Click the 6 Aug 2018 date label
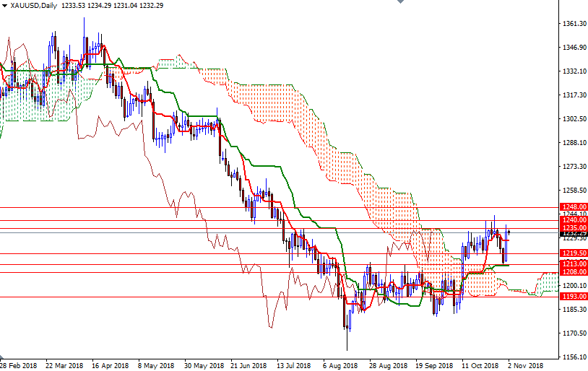This screenshot has width=588, height=371. coord(341,365)
